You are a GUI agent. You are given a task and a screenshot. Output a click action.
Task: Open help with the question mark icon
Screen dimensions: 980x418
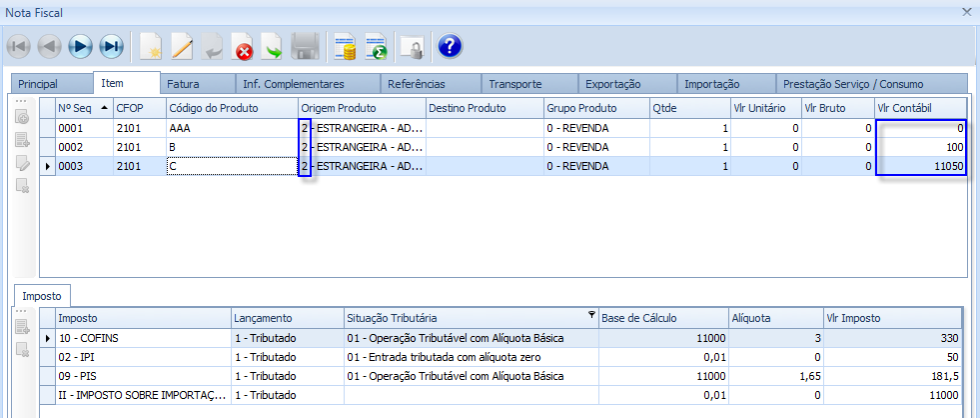450,46
